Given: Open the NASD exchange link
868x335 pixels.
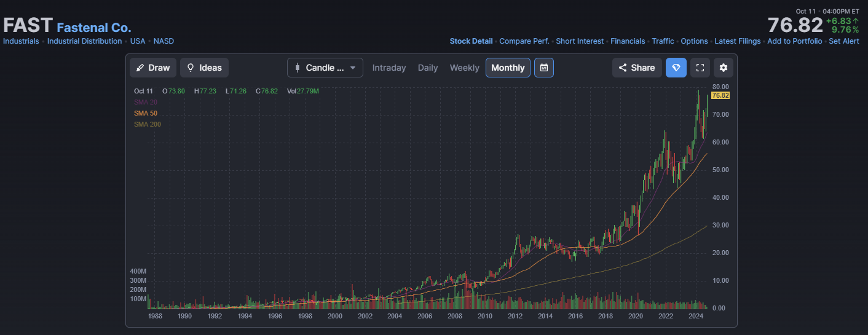Looking at the screenshot, I should [x=164, y=41].
